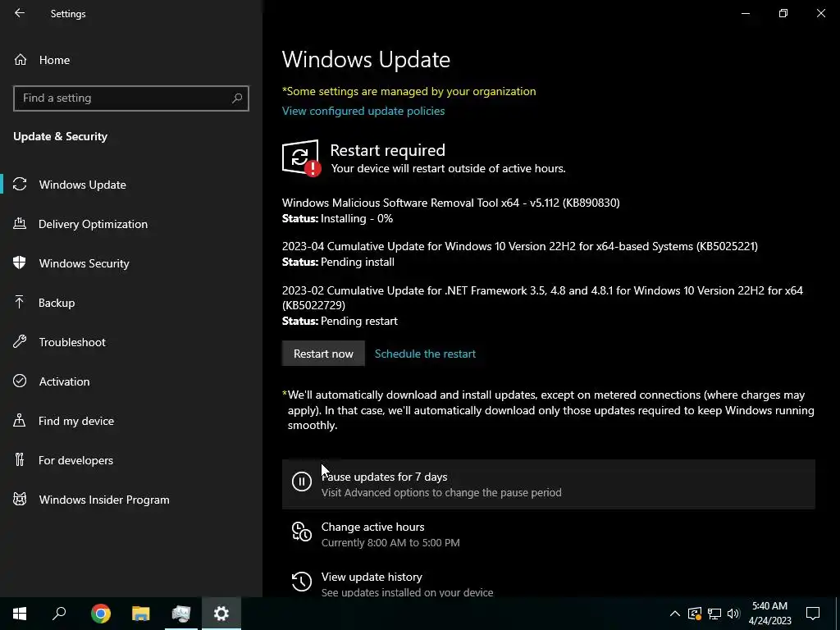Click the search magnifier in Find a setting

point(237,98)
